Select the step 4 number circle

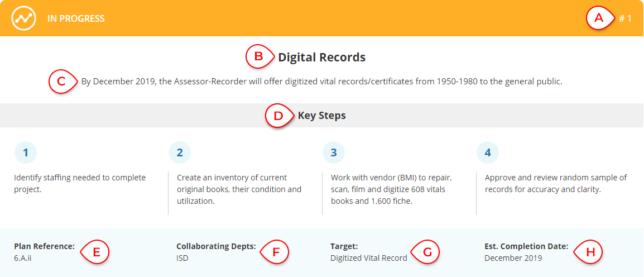point(488,153)
